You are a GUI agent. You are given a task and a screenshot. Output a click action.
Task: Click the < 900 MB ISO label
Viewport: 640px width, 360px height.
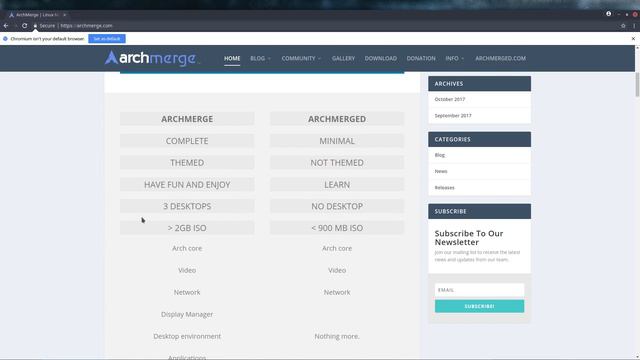tap(337, 228)
